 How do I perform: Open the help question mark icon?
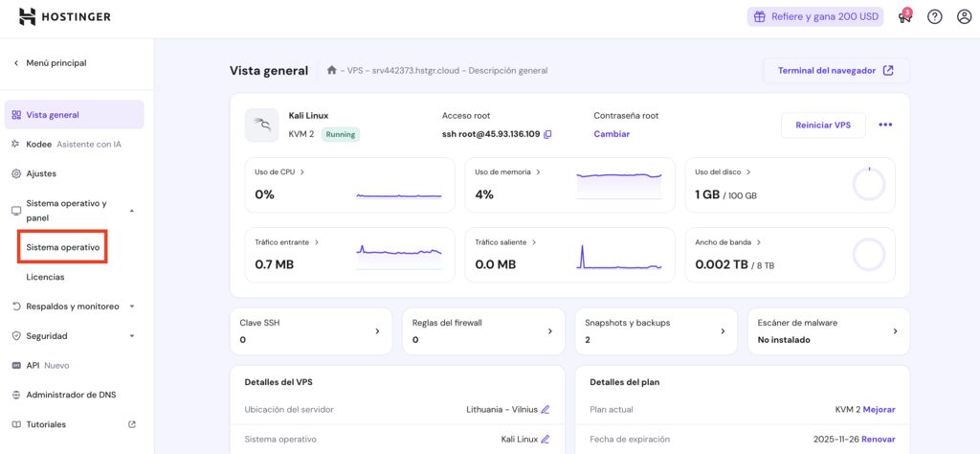tap(934, 17)
